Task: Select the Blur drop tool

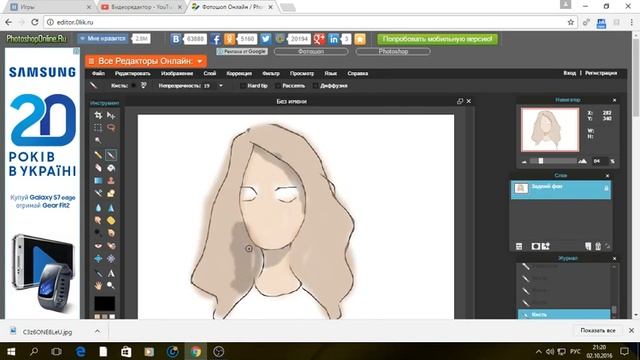Action: (x=98, y=208)
